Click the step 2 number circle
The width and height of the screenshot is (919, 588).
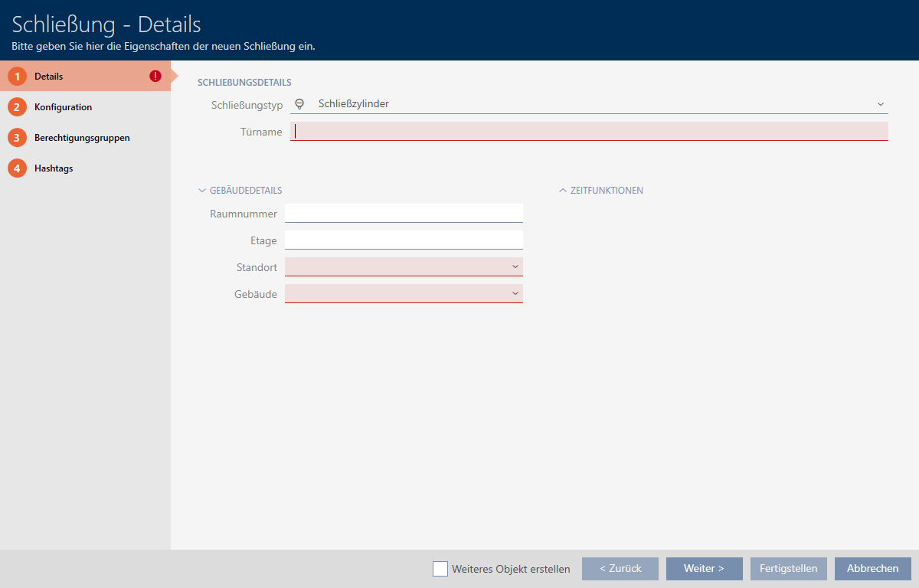point(17,107)
